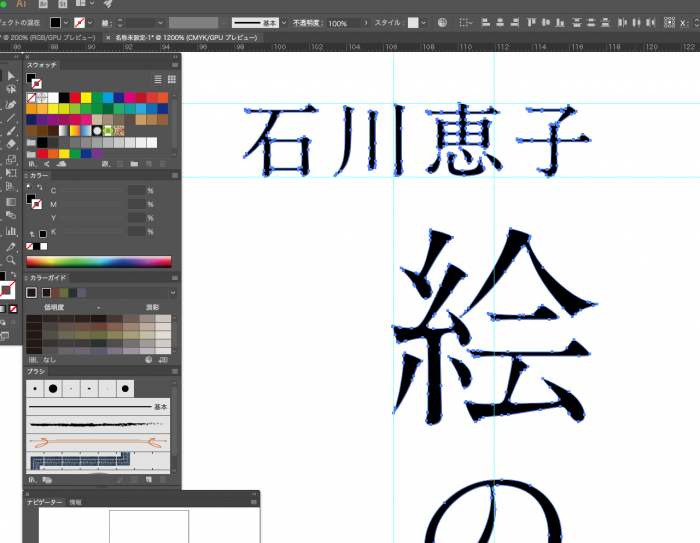The image size is (700, 543).
Task: Pick the yellow swatch in the top Swatches row
Action: [86, 97]
